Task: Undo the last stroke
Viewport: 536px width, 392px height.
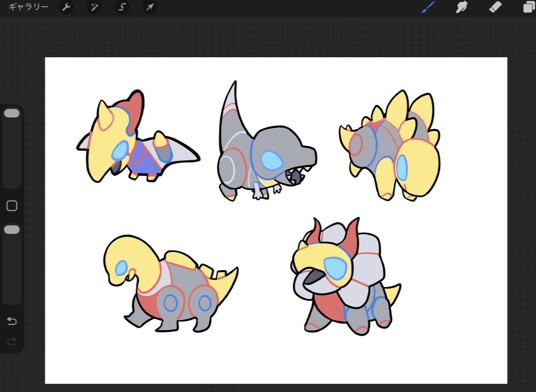Action: click(x=12, y=321)
